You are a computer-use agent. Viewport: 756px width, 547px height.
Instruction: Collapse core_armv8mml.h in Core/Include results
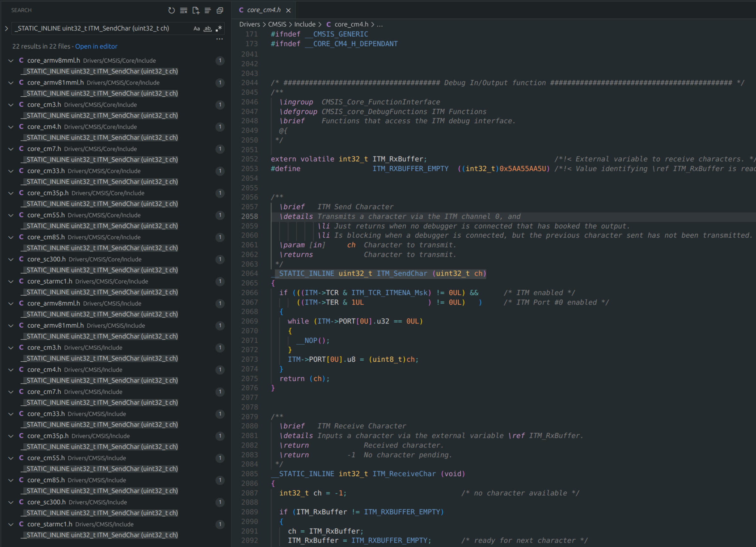(x=11, y=61)
